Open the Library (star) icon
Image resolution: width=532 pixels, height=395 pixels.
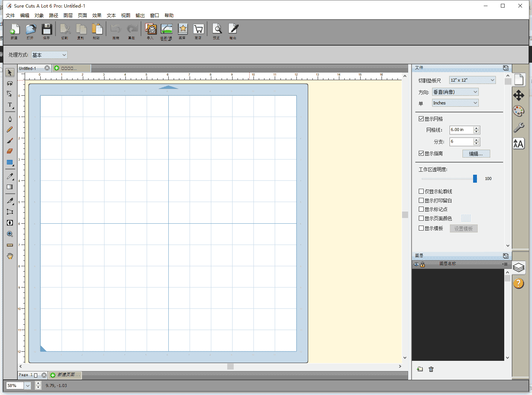coord(183,30)
